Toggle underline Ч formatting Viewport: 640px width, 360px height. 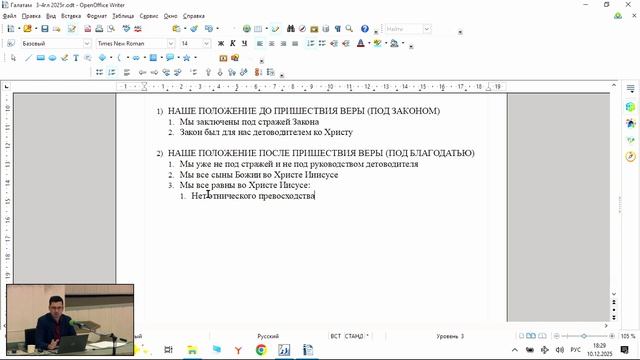(x=244, y=43)
